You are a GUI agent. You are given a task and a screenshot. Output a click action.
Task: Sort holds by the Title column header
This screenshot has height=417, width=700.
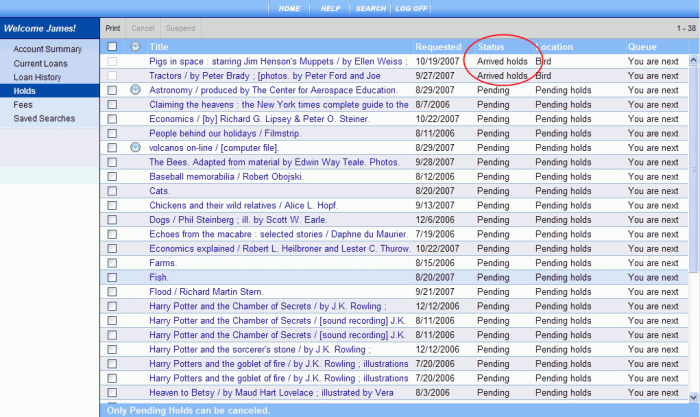point(160,47)
